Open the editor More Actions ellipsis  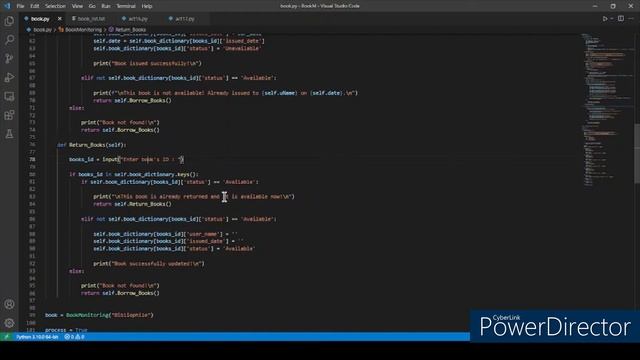(631, 19)
